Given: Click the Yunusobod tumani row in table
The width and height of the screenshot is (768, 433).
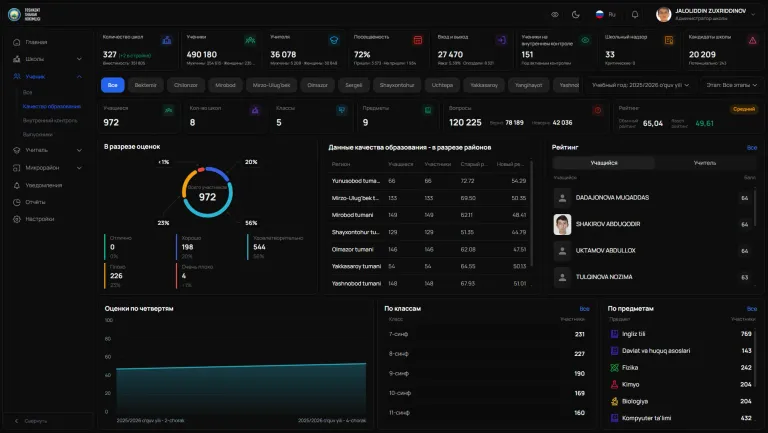Looking at the screenshot, I should 429,181.
